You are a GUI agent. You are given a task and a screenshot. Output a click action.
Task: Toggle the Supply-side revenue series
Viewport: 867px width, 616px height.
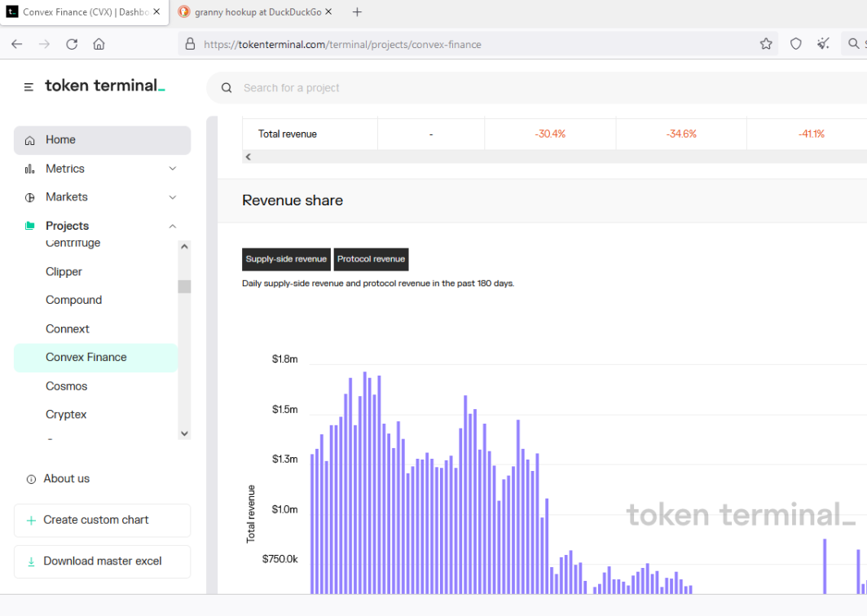tap(287, 259)
